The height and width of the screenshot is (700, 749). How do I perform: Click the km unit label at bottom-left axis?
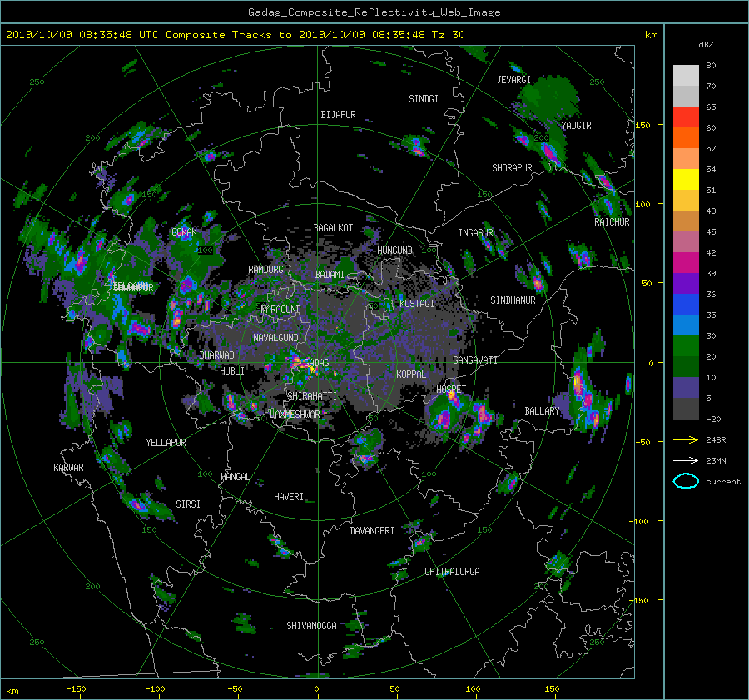pyautogui.click(x=12, y=691)
